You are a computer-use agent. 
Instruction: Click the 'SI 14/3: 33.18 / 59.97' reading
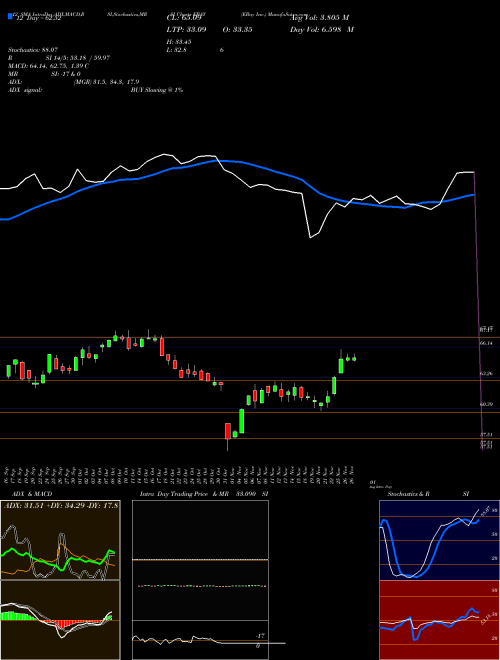tap(78, 58)
